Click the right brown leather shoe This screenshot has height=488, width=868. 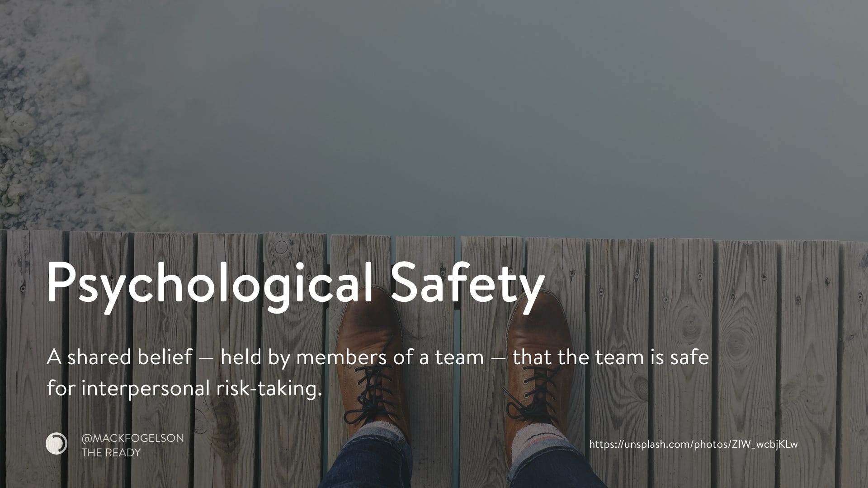tap(537, 361)
